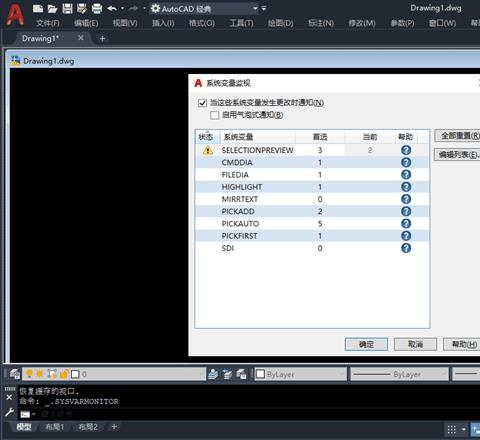This screenshot has width=480, height=440.
Task: Click the 编辑列表 edit list button
Action: 457,155
